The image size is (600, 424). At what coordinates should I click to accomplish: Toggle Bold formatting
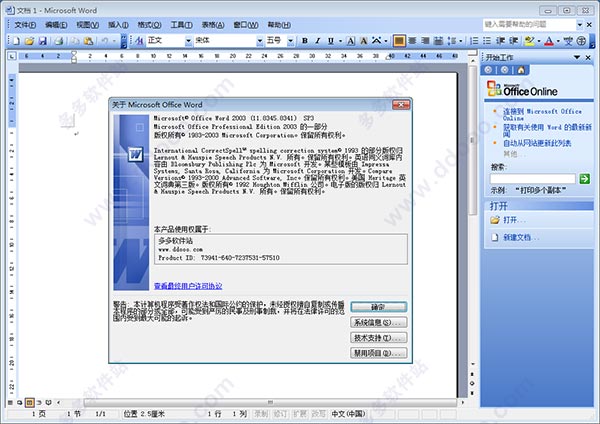click(305, 41)
